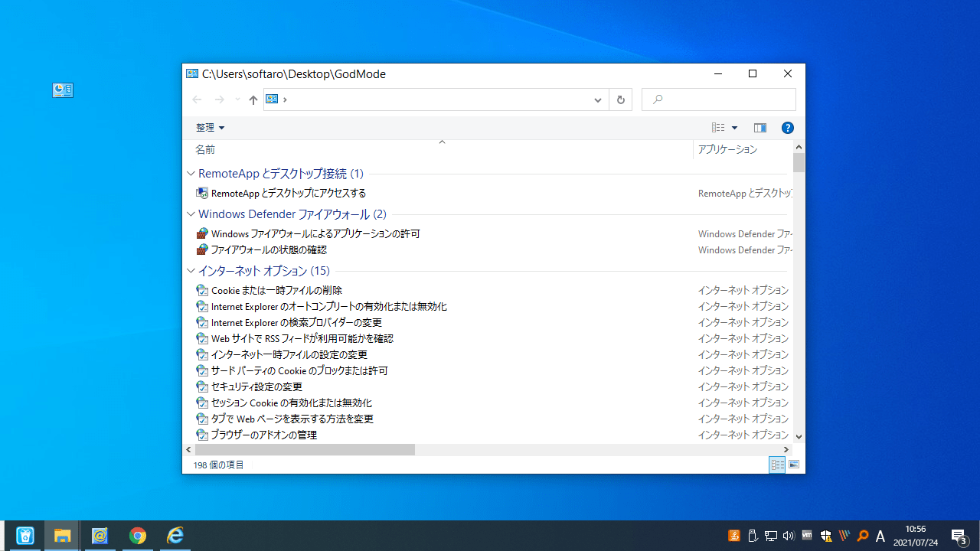
Task: Select セッション Cookie の有効化または無効化
Action: (292, 403)
